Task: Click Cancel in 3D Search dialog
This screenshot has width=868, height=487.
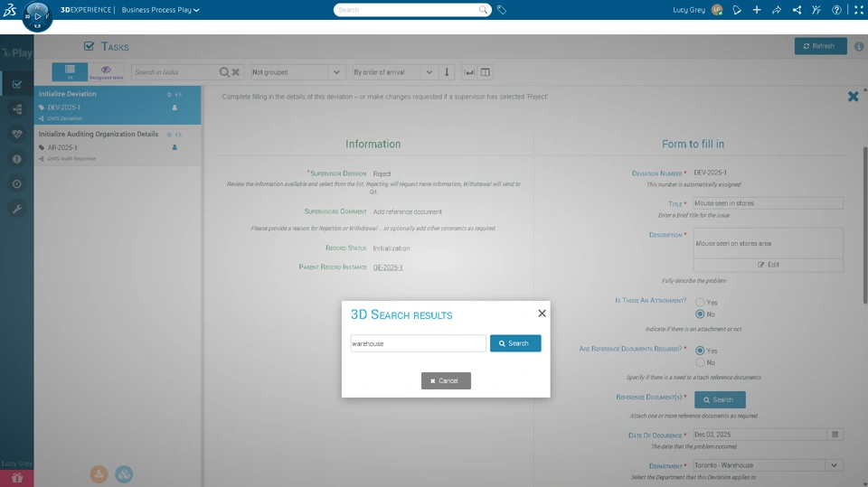Action: pyautogui.click(x=446, y=380)
